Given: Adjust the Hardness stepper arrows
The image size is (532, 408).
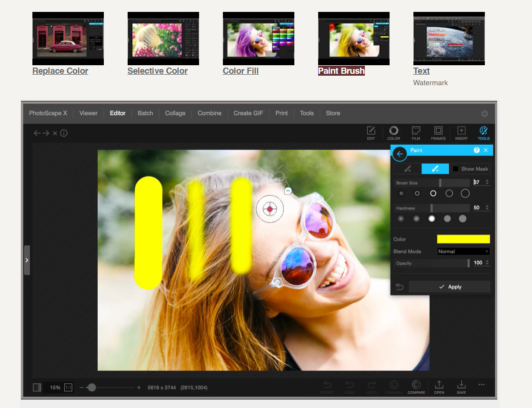Looking at the screenshot, I should click(x=487, y=208).
